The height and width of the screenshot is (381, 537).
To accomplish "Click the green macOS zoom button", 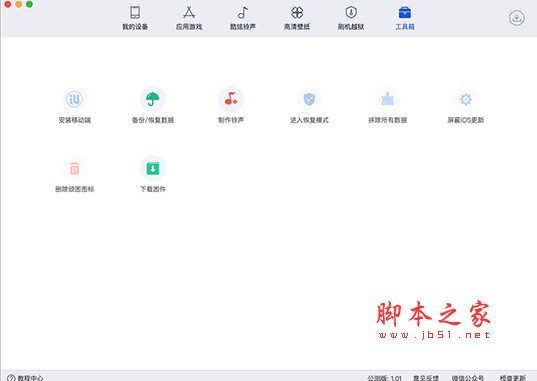I will [29, 4].
